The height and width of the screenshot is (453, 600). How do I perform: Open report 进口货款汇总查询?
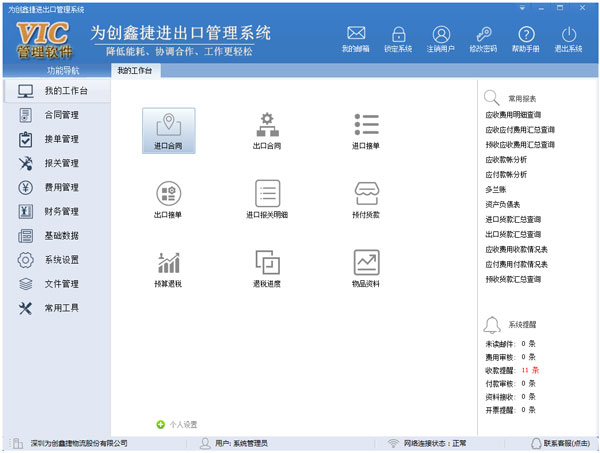tap(513, 219)
